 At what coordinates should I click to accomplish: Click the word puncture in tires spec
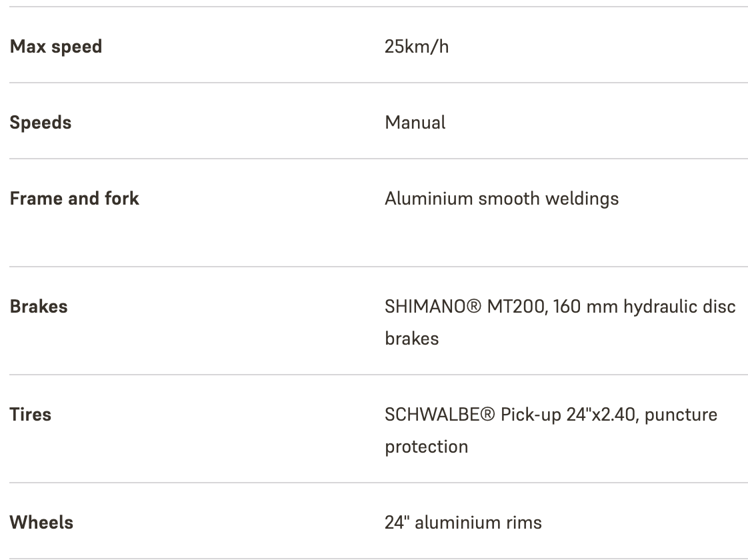click(x=681, y=415)
